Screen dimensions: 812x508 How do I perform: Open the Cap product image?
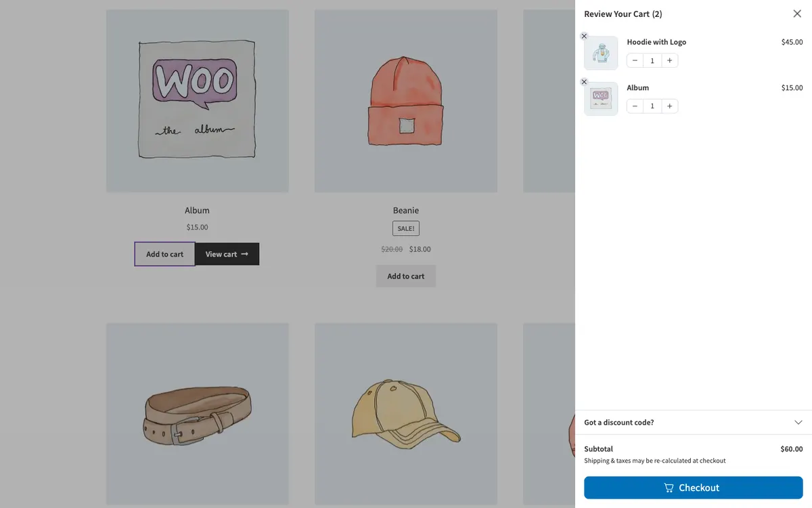coord(406,414)
